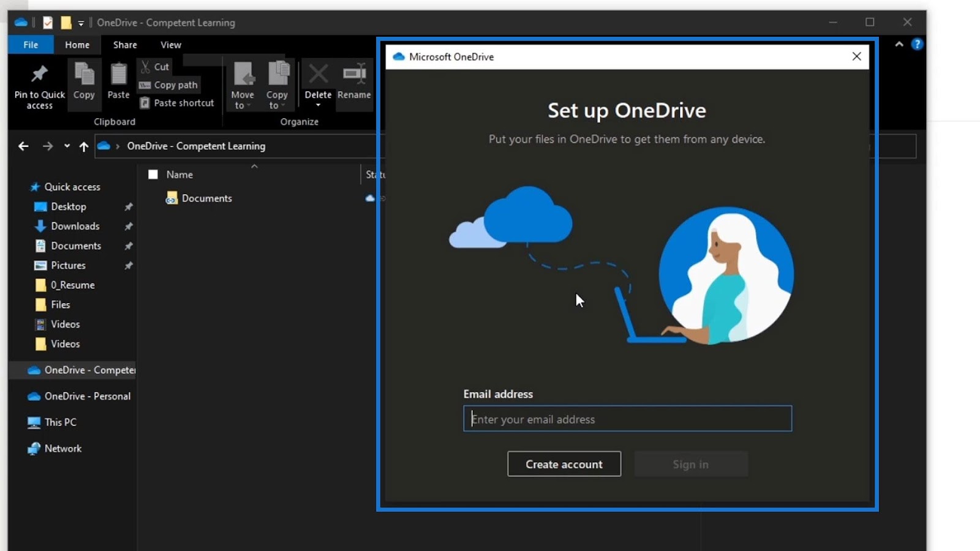Open OneDrive - Personal in sidebar

87,396
